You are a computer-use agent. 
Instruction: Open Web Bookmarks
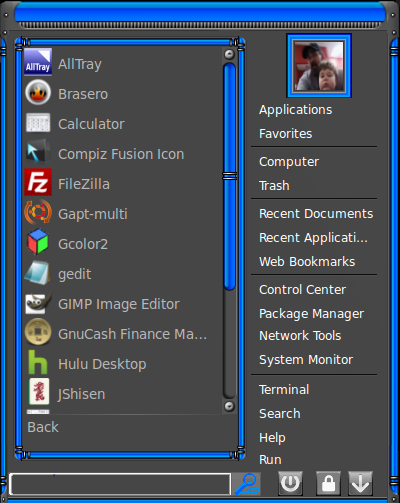[x=307, y=262]
